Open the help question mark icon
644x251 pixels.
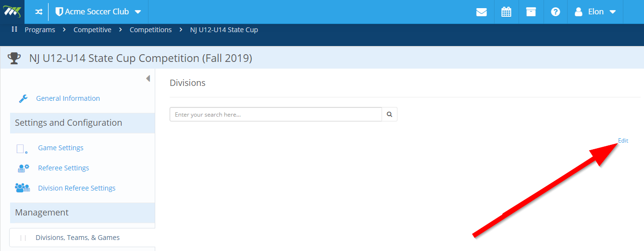pyautogui.click(x=556, y=12)
